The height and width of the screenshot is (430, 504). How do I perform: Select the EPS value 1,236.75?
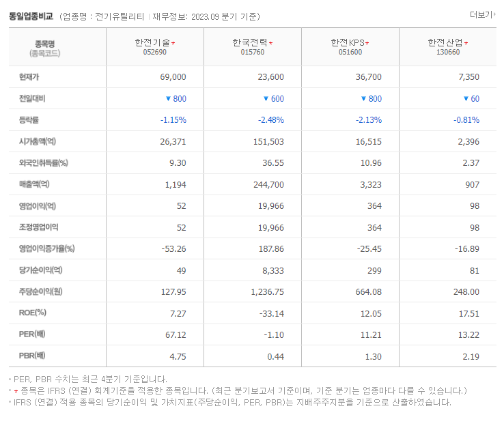(x=267, y=292)
